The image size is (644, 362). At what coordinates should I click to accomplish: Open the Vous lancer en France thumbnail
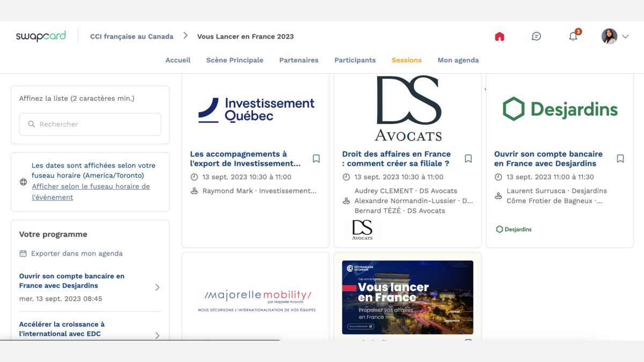(408, 298)
